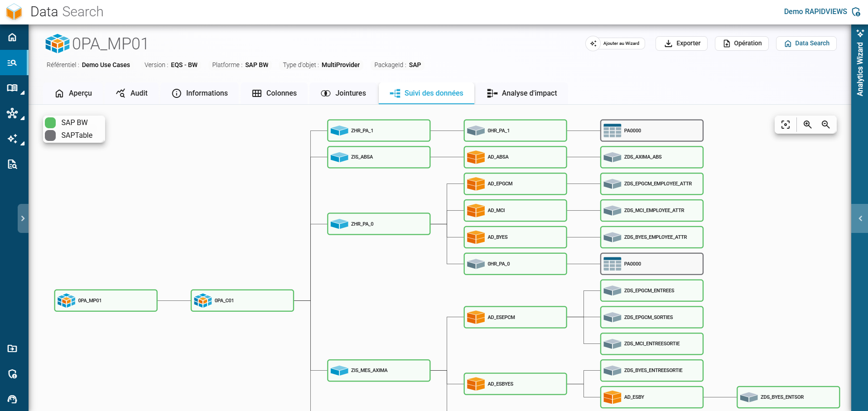Click the Data Search button
Image resolution: width=868 pixels, height=411 pixels.
[806, 44]
